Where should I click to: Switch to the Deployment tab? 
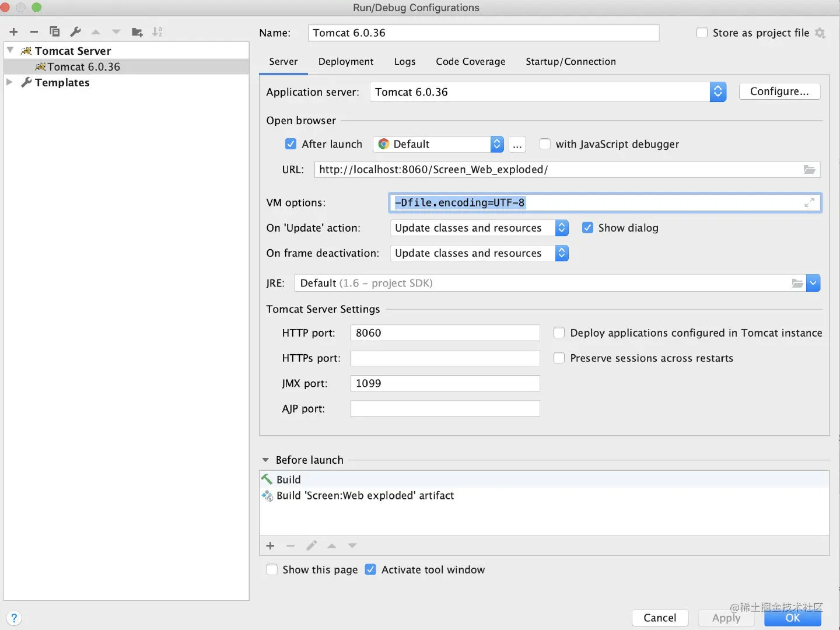click(346, 62)
